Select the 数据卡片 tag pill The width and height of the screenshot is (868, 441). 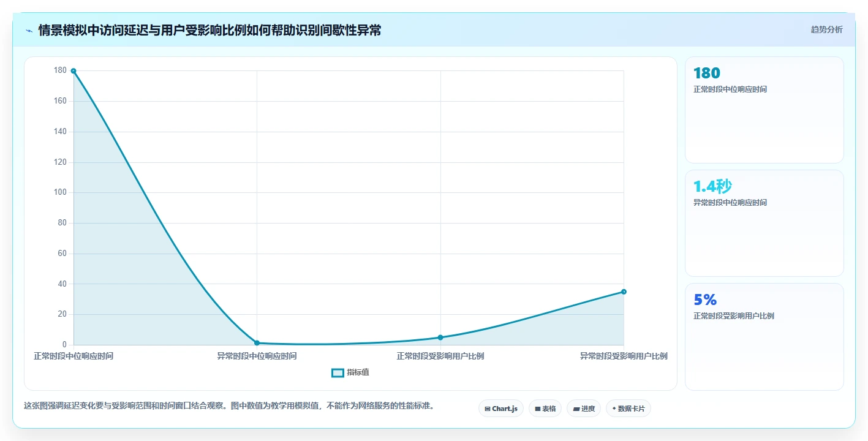click(628, 409)
